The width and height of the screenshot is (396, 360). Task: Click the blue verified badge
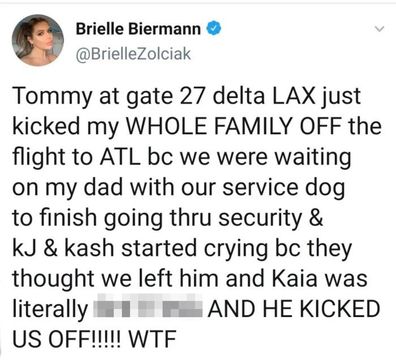coord(214,29)
